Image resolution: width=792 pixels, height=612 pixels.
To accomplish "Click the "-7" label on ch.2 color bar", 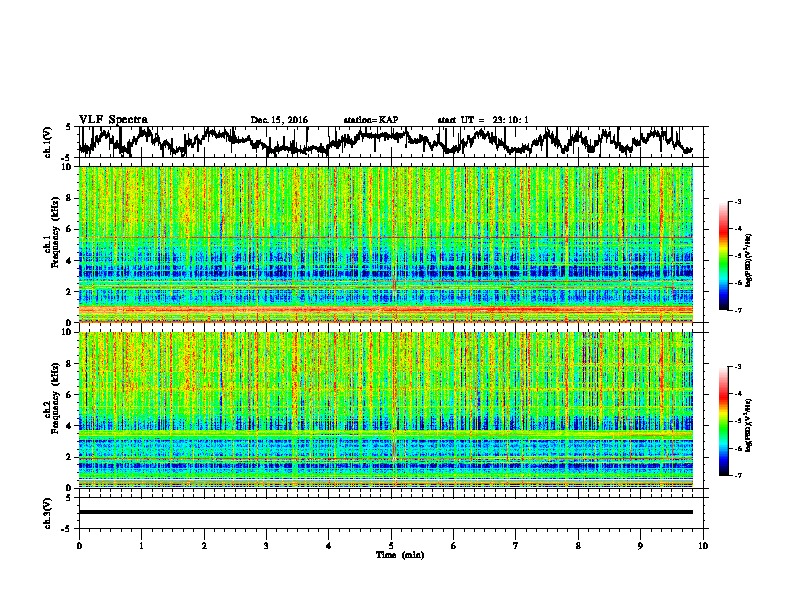I will point(737,476).
